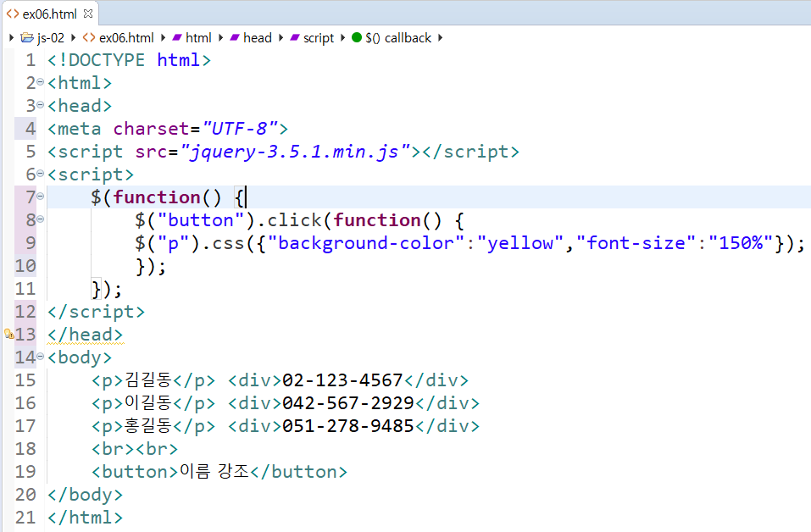811x532 pixels.
Task: Click the 이길동 paragraph text
Action: click(x=148, y=402)
